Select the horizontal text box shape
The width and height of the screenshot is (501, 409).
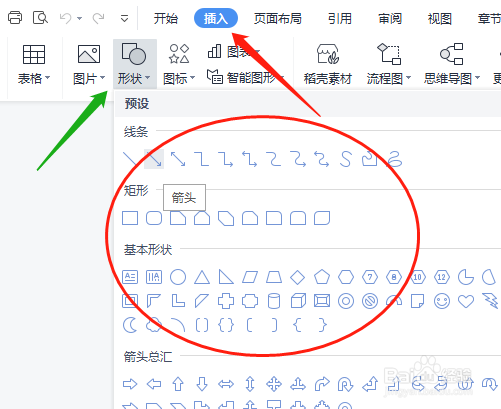[x=130, y=277]
